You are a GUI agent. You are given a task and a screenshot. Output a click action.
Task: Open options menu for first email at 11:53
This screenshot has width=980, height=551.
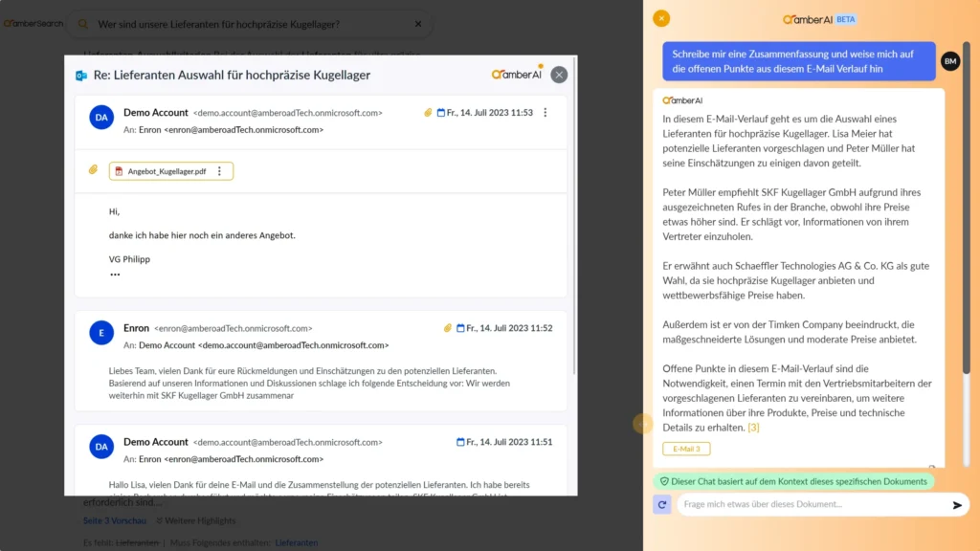coord(546,113)
